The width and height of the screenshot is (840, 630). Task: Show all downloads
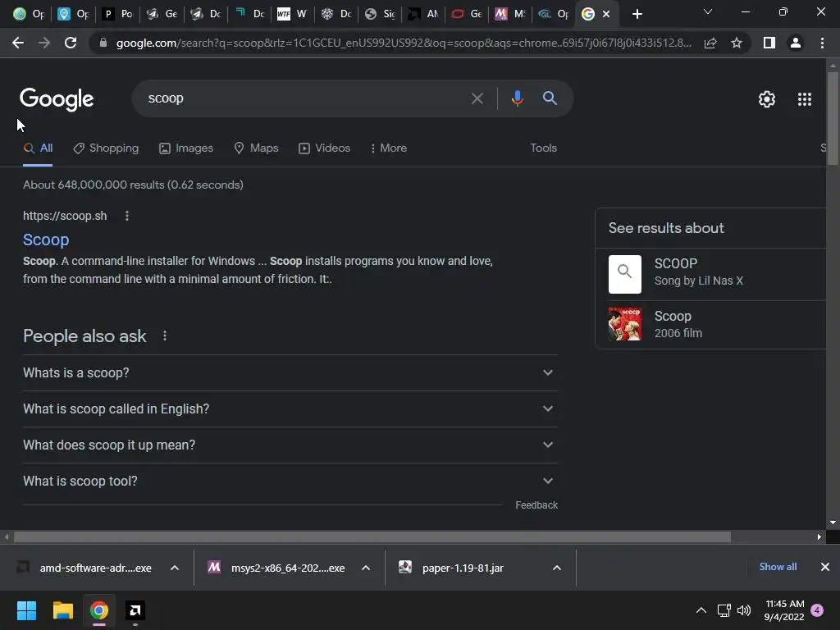(x=778, y=567)
